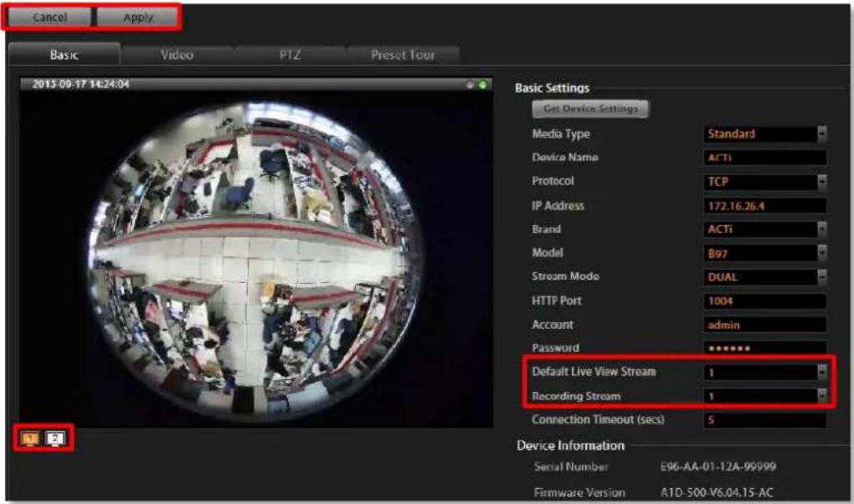Click the Connection Timeout field

click(766, 420)
